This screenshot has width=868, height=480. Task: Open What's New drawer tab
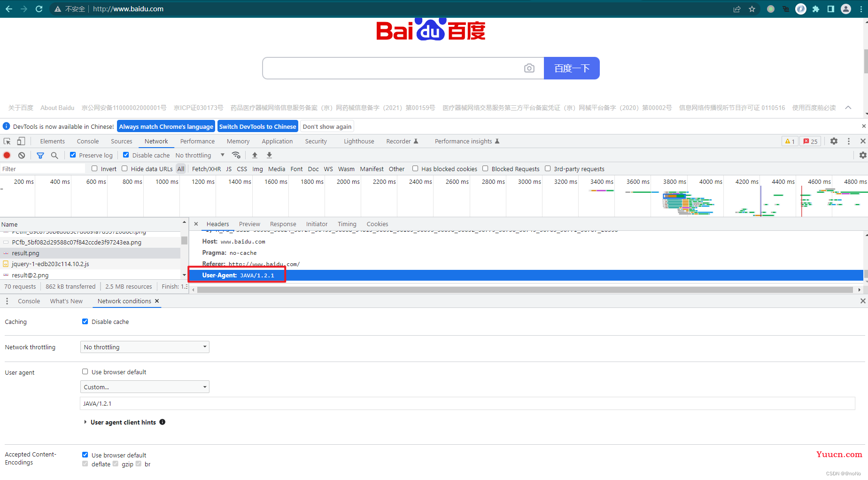pos(66,301)
